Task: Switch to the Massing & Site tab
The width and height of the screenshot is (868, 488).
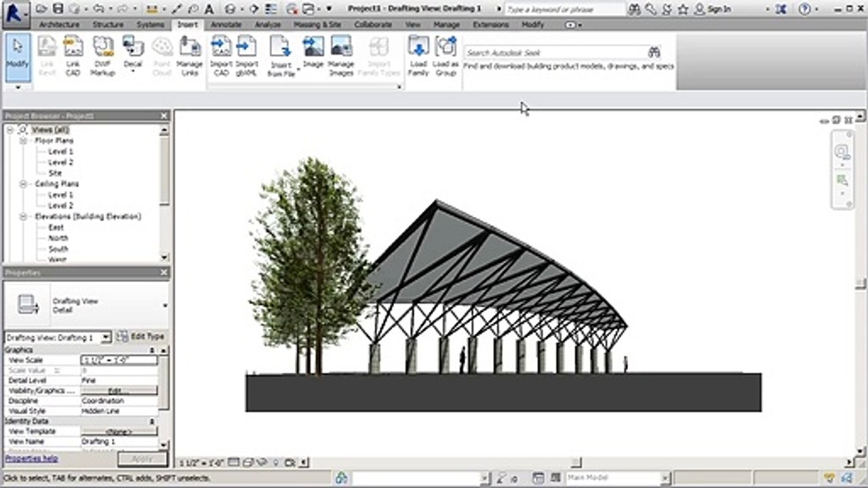Action: [317, 24]
